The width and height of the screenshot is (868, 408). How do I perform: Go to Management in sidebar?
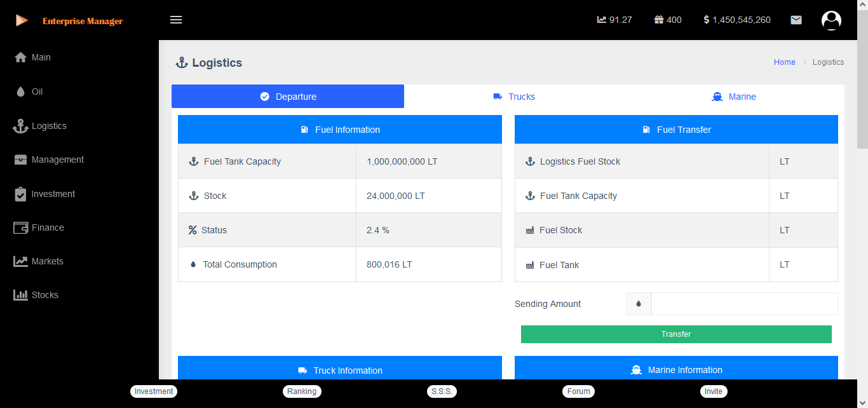click(57, 160)
